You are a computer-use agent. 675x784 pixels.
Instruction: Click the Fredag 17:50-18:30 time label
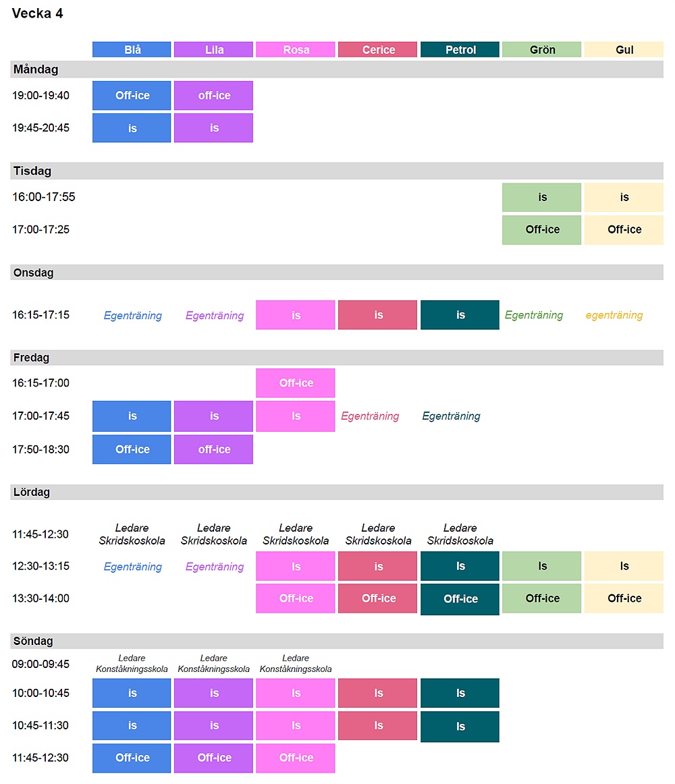coord(40,449)
